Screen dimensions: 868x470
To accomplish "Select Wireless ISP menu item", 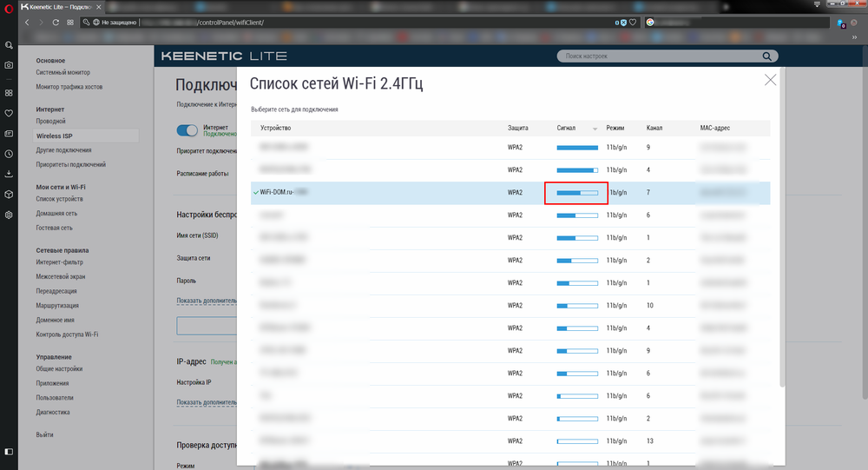I will point(86,136).
